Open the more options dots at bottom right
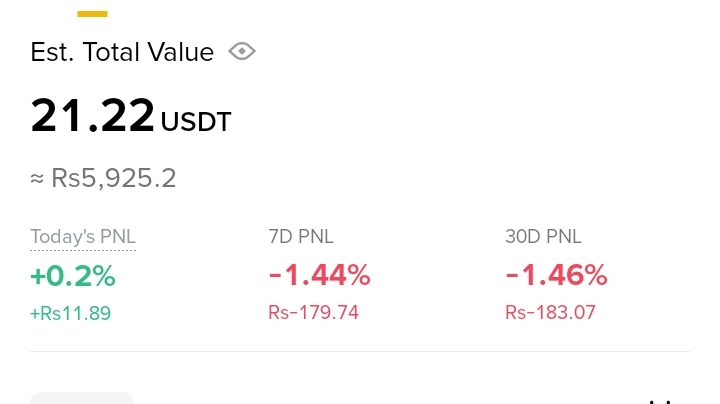 click(659, 400)
